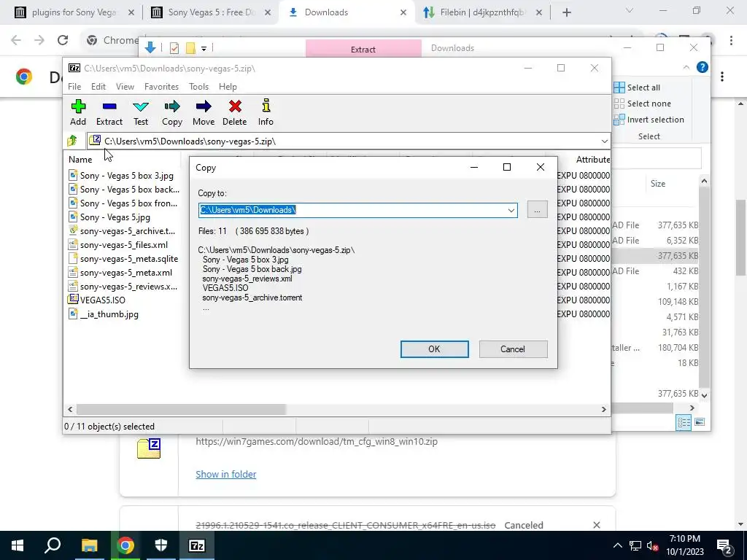Click the up-folder icon beside the address bar
The height and width of the screenshot is (560, 747).
(x=72, y=141)
